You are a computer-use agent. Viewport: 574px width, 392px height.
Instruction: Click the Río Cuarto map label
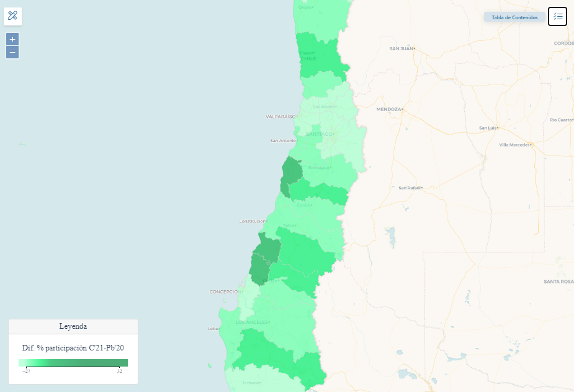pyautogui.click(x=560, y=120)
